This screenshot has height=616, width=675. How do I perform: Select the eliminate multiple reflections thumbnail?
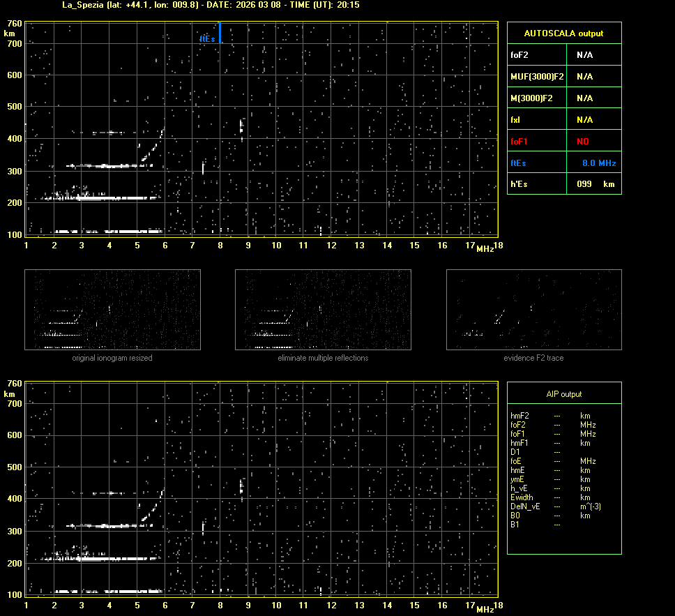323,309
